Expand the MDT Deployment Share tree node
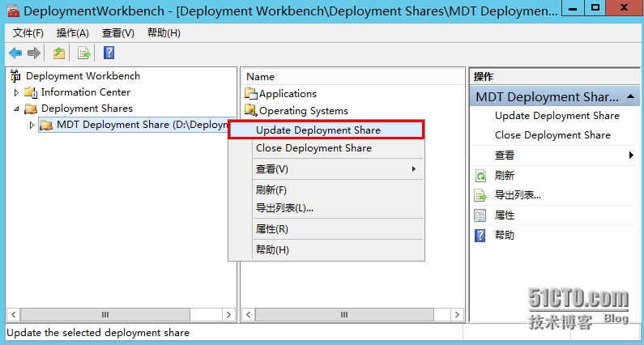The image size is (644, 345). [x=32, y=125]
